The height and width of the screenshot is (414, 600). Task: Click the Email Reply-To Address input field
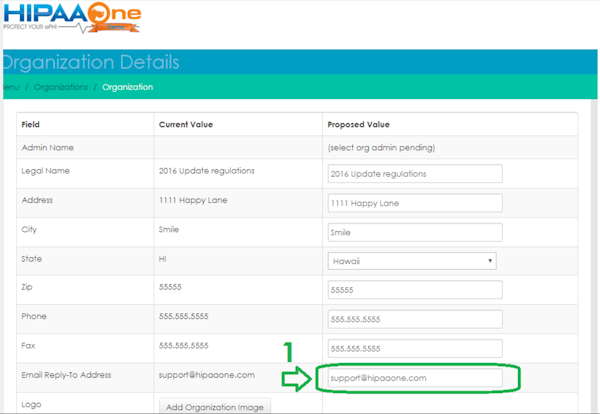pos(409,378)
